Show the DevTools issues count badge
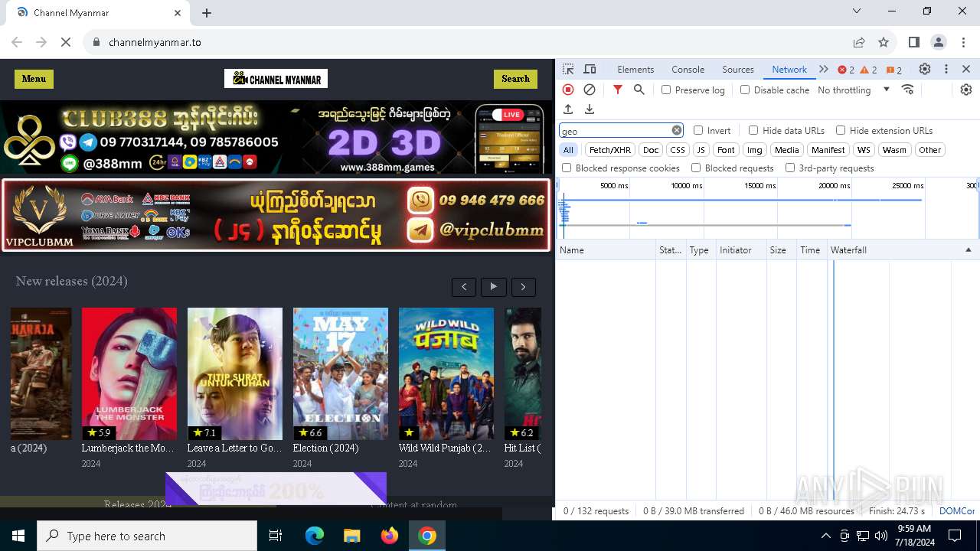980x551 pixels. click(x=893, y=70)
